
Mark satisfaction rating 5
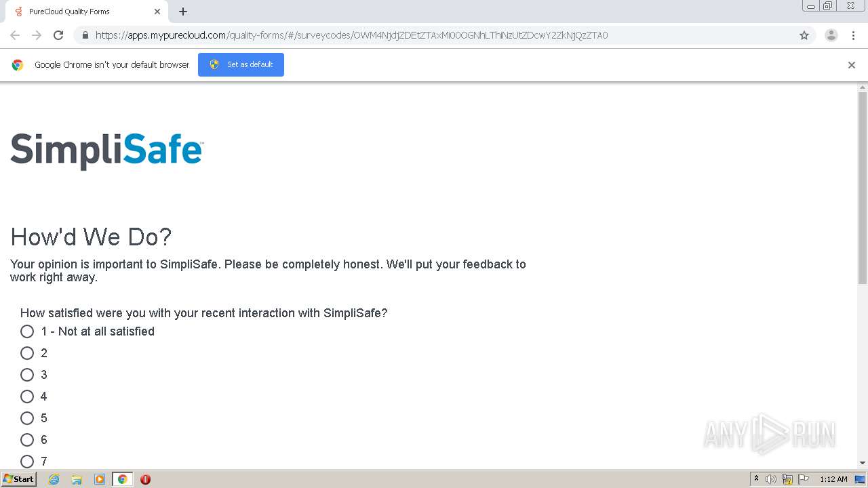[27, 418]
